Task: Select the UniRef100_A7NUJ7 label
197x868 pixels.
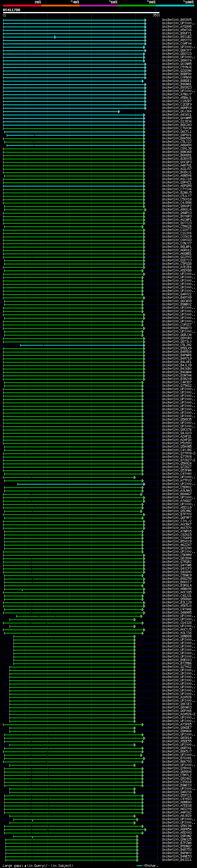Action: coord(177,94)
